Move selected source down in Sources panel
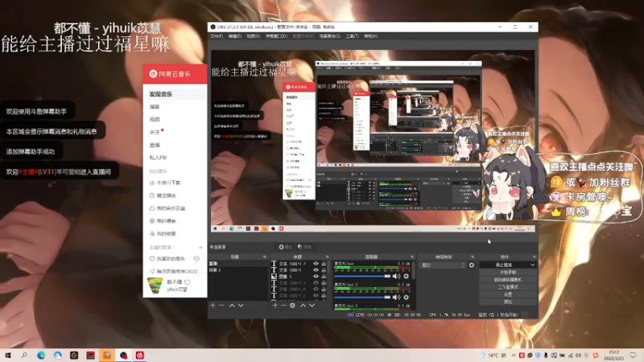 tap(312, 306)
